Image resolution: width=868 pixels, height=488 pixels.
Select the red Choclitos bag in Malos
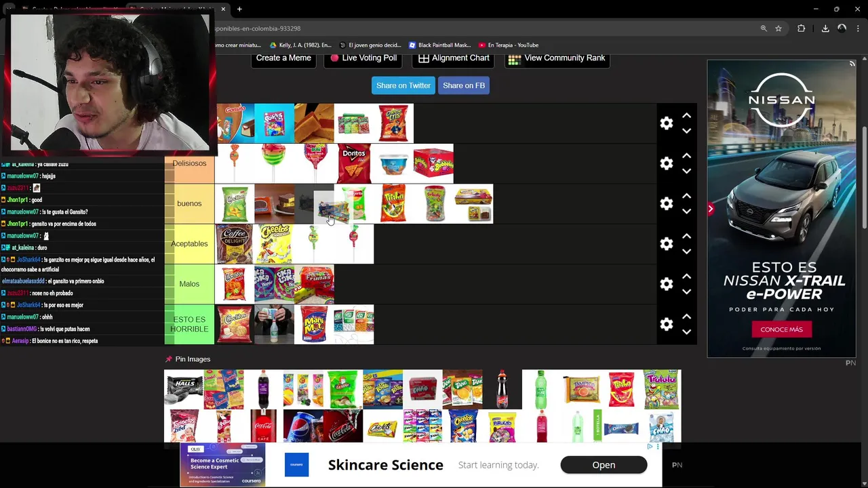point(234,284)
